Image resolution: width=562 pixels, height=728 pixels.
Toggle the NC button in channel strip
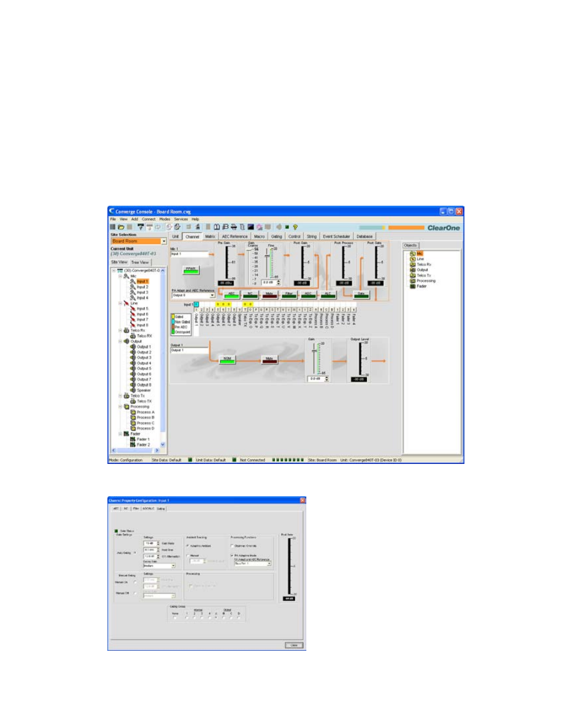click(250, 294)
